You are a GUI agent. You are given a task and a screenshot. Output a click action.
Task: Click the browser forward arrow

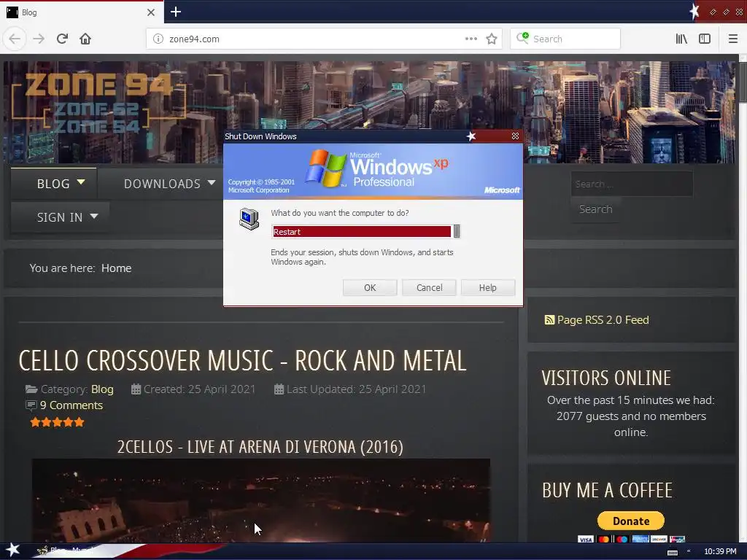[x=39, y=39]
